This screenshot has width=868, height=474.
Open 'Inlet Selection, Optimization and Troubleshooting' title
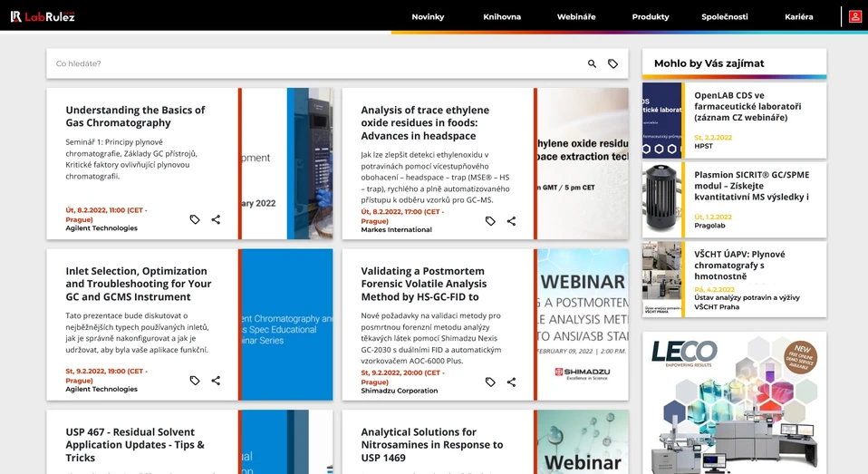point(139,284)
